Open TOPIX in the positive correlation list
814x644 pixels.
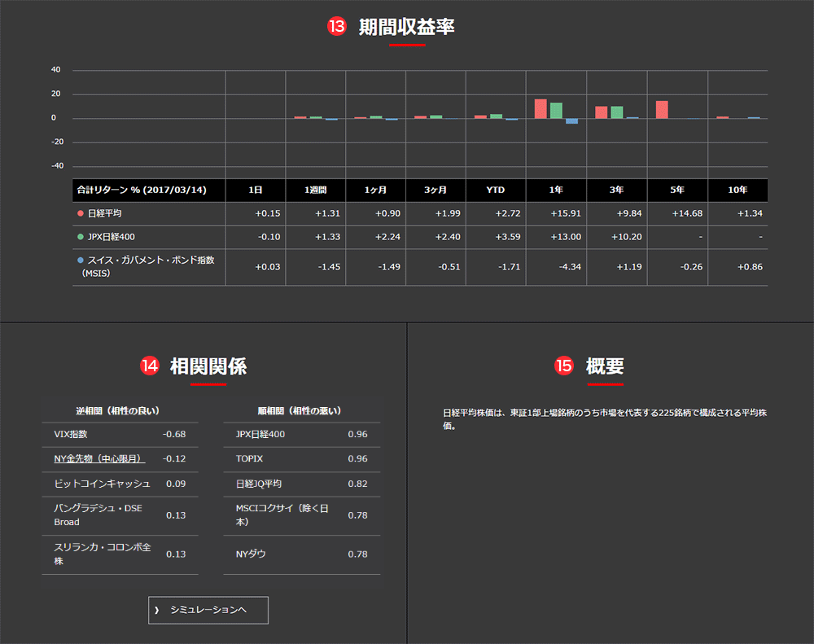pyautogui.click(x=249, y=459)
